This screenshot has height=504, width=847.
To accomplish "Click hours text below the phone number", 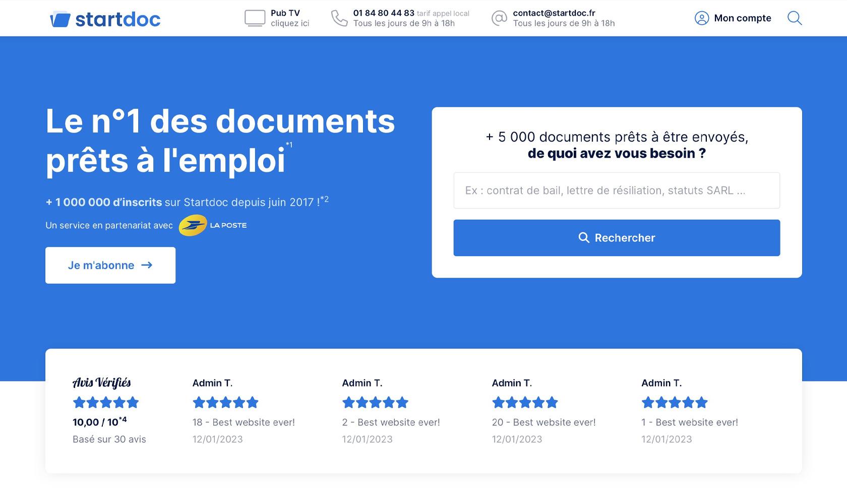I will [x=404, y=23].
